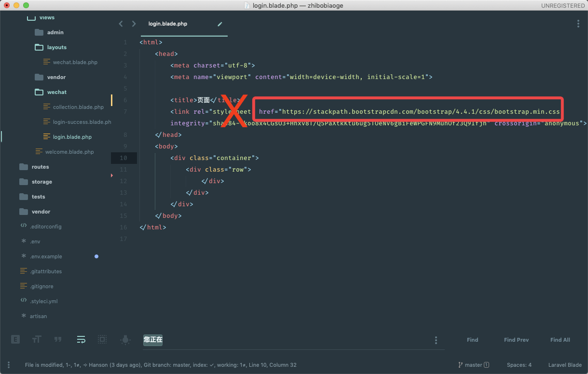Open the artisan file
588x374 pixels.
pos(39,316)
